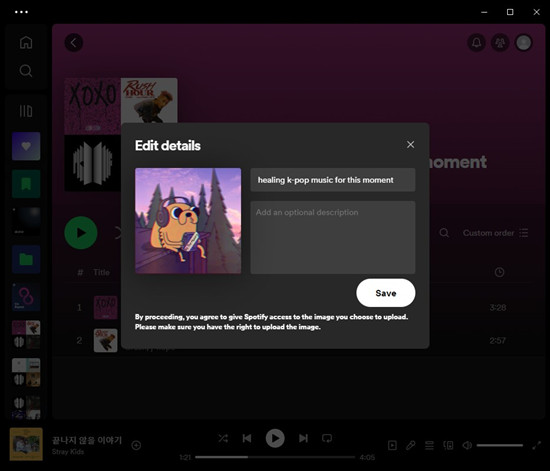550x471 pixels.
Task: Add an optional description text area
Action: click(333, 237)
